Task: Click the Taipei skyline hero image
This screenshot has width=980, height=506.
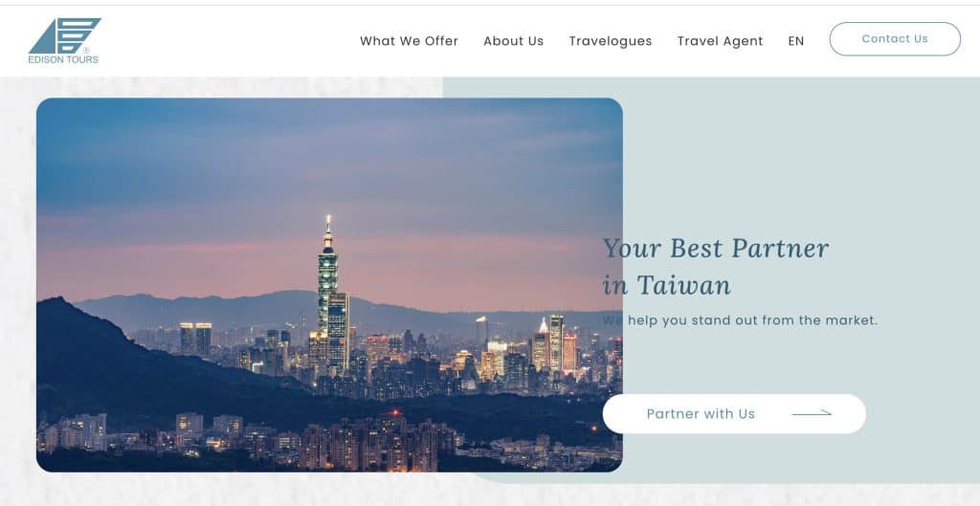Action: [x=329, y=284]
